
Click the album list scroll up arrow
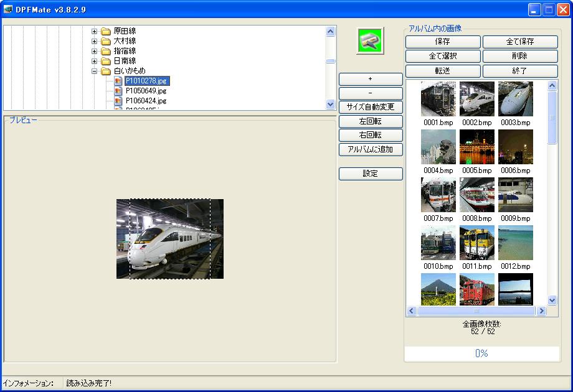552,86
